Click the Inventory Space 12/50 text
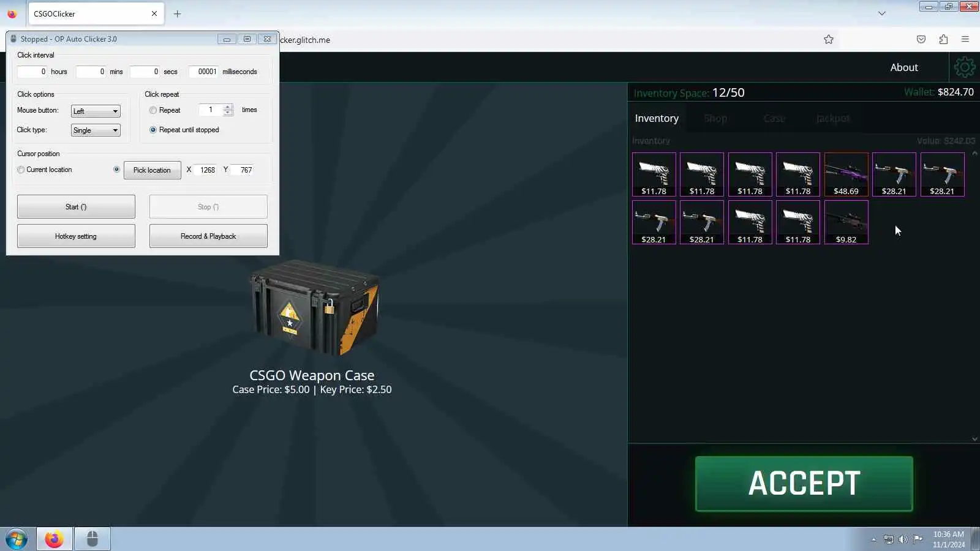980x551 pixels. (x=689, y=92)
